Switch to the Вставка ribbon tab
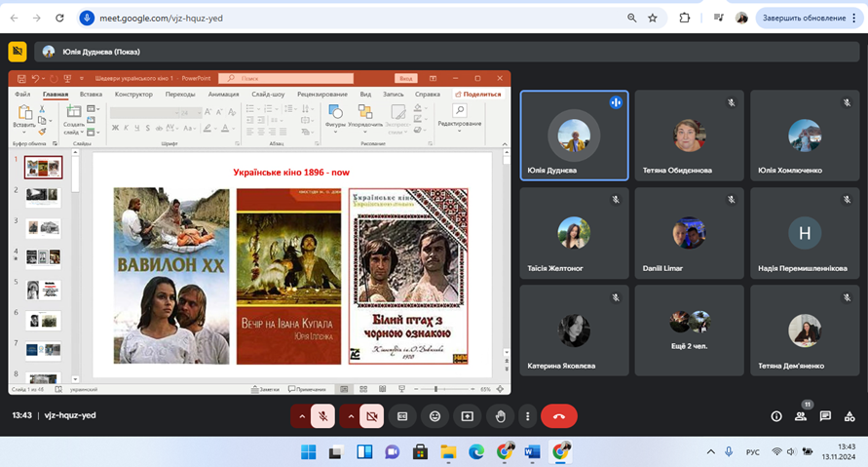 click(91, 95)
